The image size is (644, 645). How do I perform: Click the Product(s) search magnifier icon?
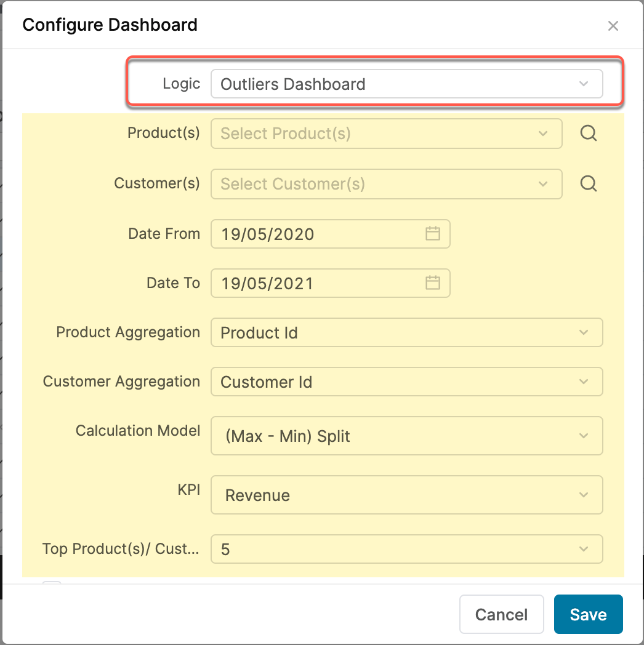588,134
